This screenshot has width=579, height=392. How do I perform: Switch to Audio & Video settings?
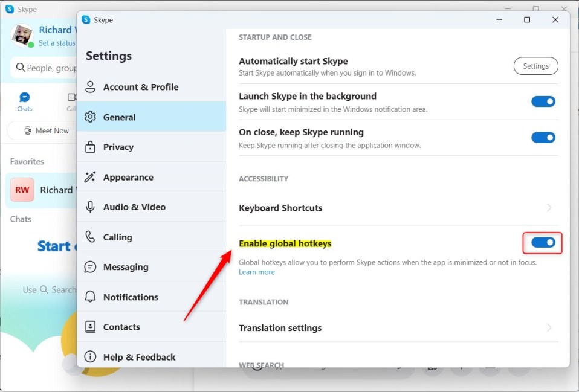tap(152, 207)
